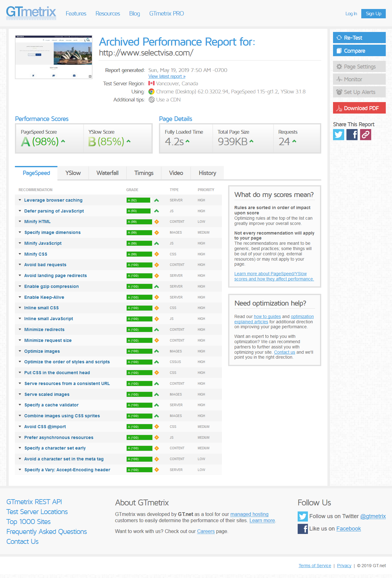Click the footer Facebook icon

[x=303, y=529]
